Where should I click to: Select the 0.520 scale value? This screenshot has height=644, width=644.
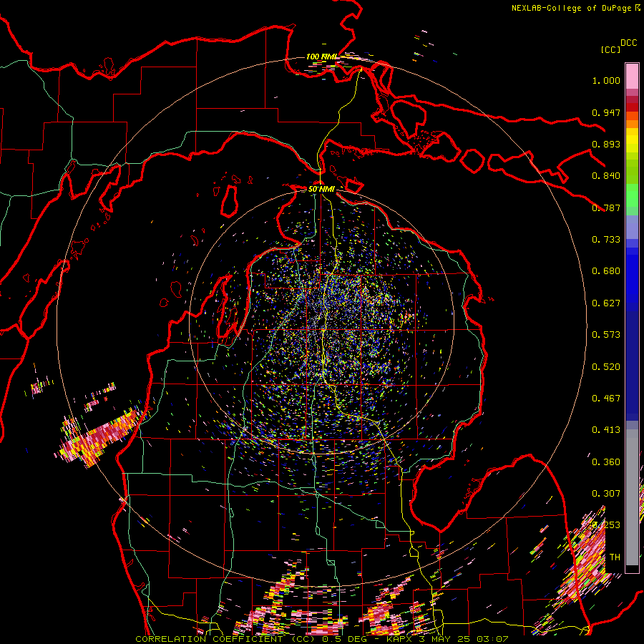(x=606, y=367)
